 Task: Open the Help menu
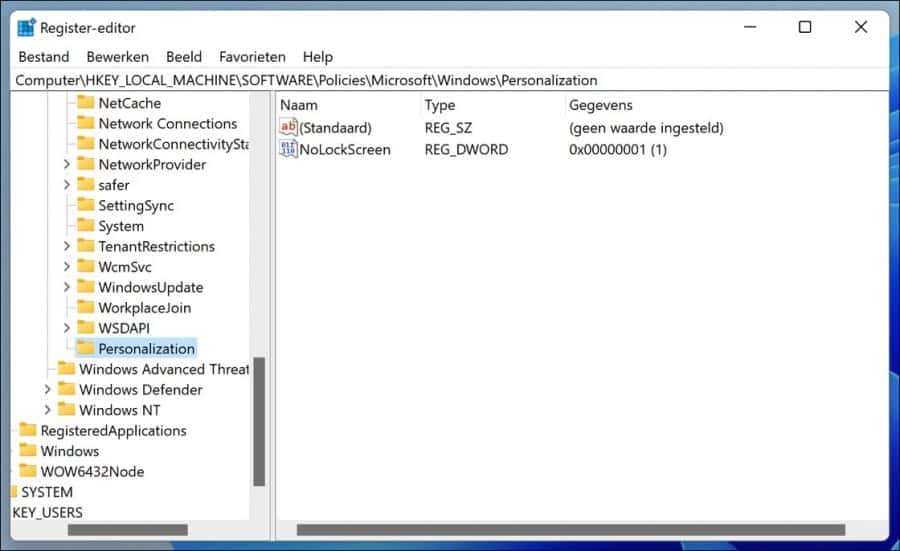pyautogui.click(x=317, y=57)
